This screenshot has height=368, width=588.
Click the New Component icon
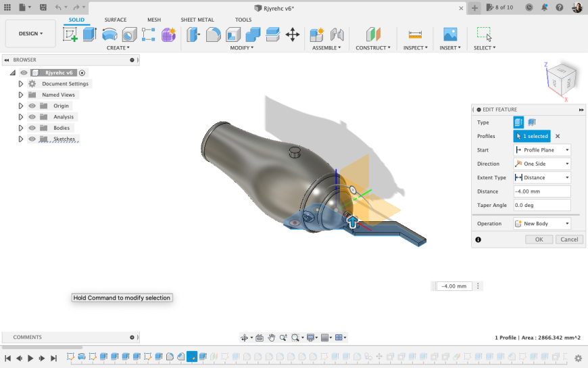[x=317, y=34]
